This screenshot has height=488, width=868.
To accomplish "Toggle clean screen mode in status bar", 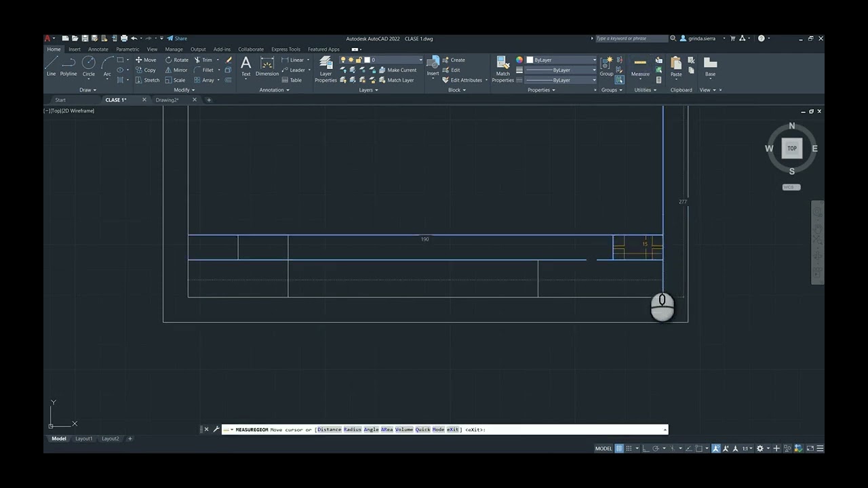I will tap(810, 448).
